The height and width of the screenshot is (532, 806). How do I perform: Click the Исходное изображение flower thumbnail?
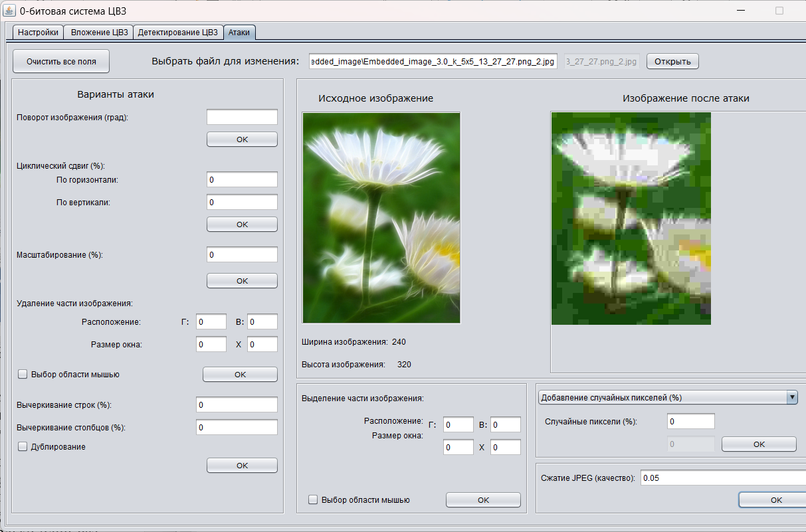pos(381,218)
